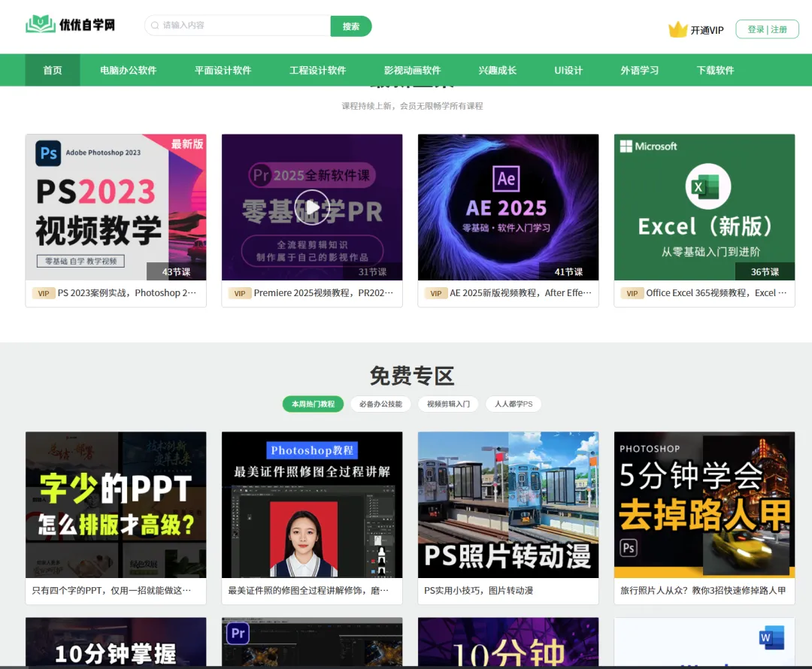The width and height of the screenshot is (812, 669).
Task: Click the search magnifier icon
Action: tap(155, 26)
